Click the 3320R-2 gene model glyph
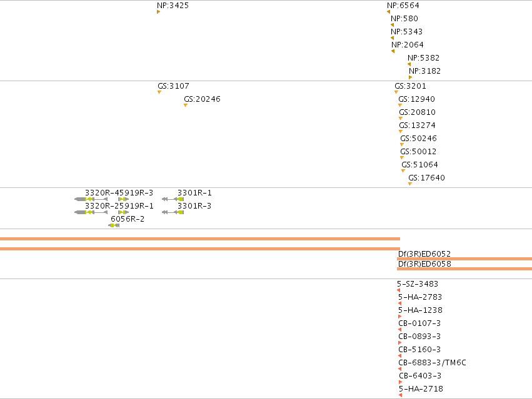Viewport: 532px width, 399px height. [91, 212]
